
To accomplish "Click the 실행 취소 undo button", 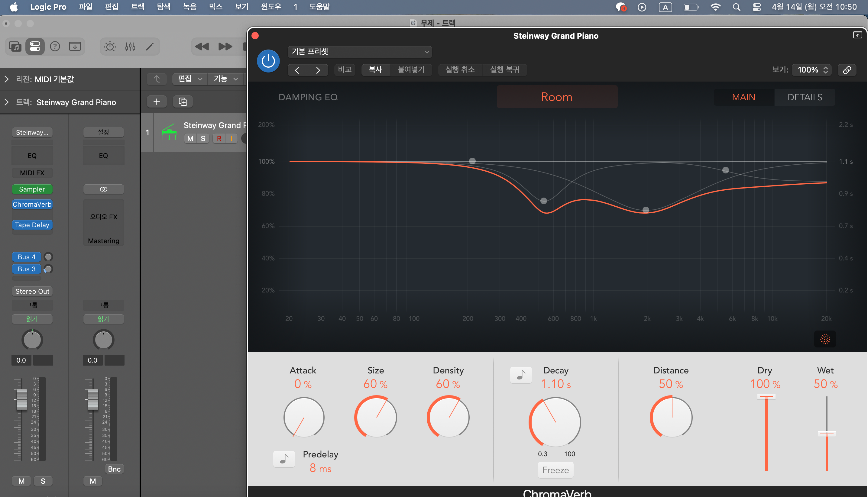I will tap(460, 69).
